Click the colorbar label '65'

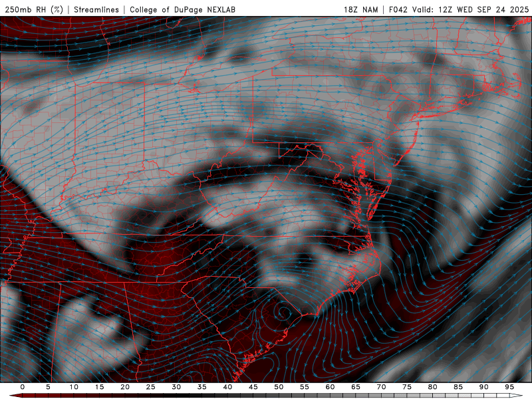click(356, 387)
